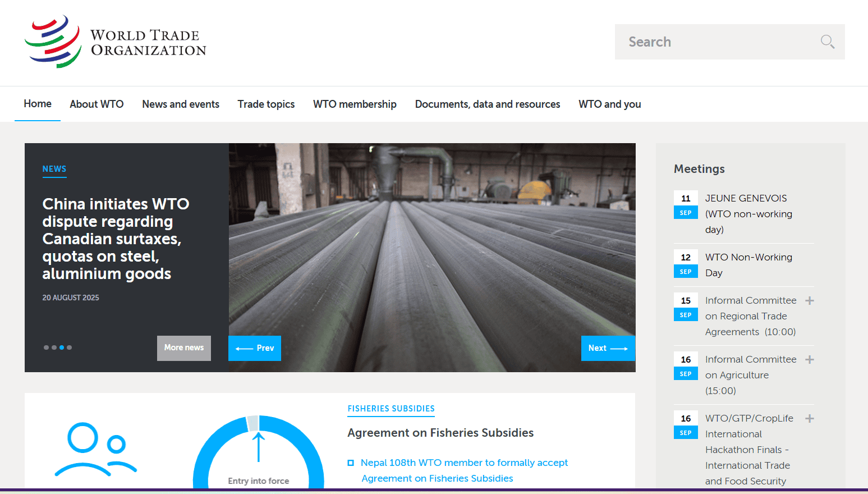Go to the next news slide
The width and height of the screenshot is (868, 494).
click(x=608, y=348)
